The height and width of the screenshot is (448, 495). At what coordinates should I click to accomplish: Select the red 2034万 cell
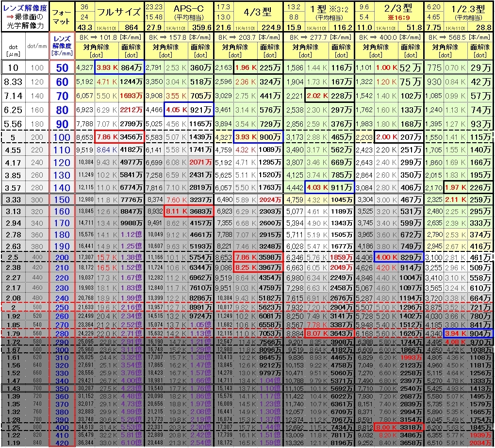pyautogui.click(x=480, y=443)
